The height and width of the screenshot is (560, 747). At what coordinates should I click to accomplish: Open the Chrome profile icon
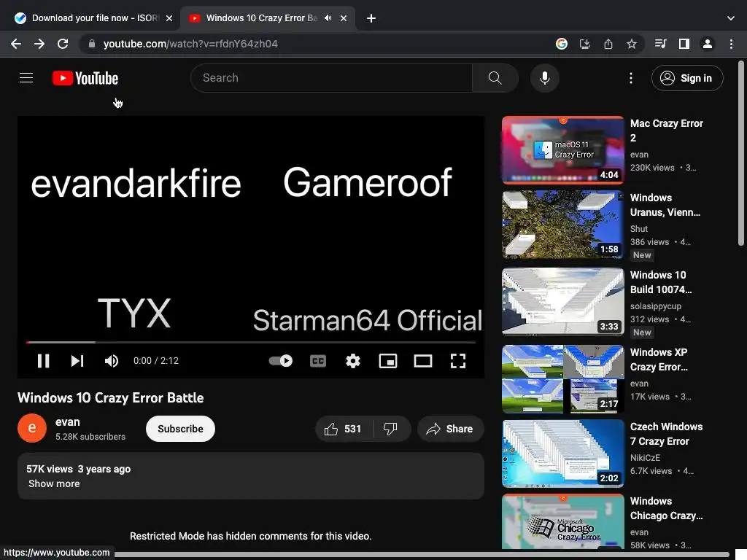[708, 44]
